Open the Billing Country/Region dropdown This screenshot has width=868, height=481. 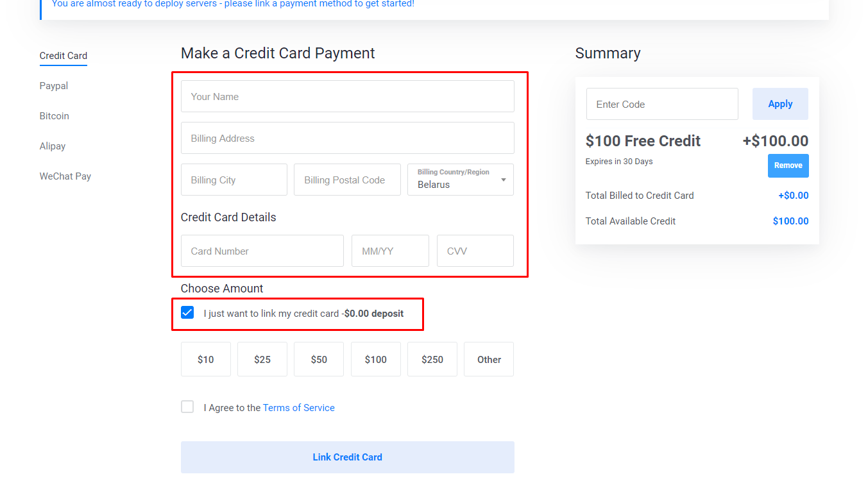[x=461, y=180]
